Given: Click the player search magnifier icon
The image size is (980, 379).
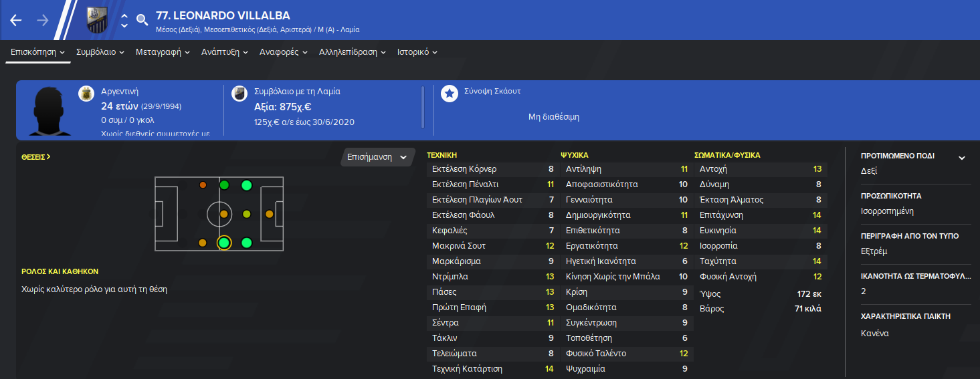Looking at the screenshot, I should coord(142,20).
